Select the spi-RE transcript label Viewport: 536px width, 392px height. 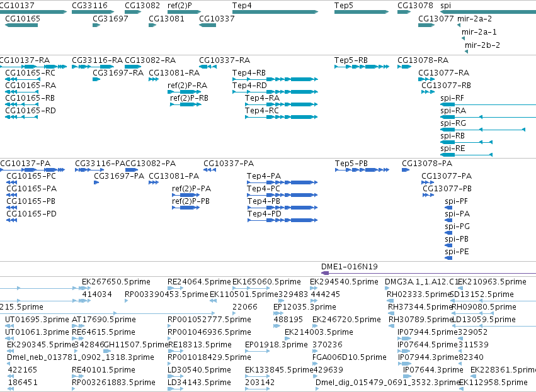pos(453,148)
